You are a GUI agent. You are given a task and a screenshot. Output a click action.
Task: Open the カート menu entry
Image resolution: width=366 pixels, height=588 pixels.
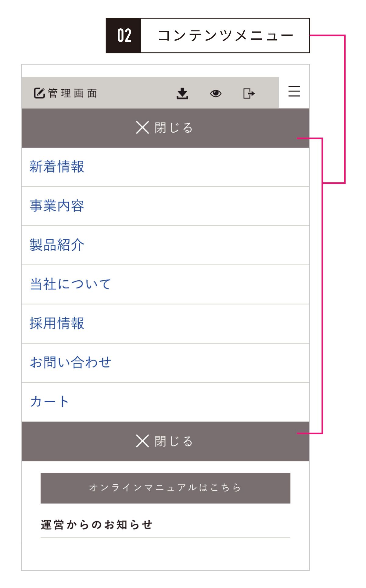pyautogui.click(x=48, y=402)
